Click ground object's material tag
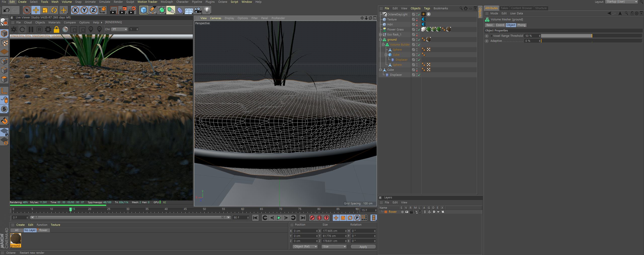 [x=429, y=39]
